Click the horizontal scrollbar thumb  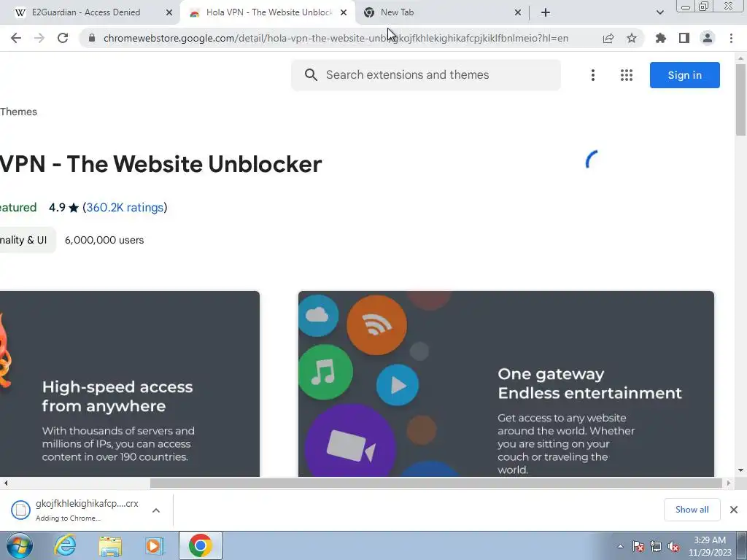[x=436, y=483]
